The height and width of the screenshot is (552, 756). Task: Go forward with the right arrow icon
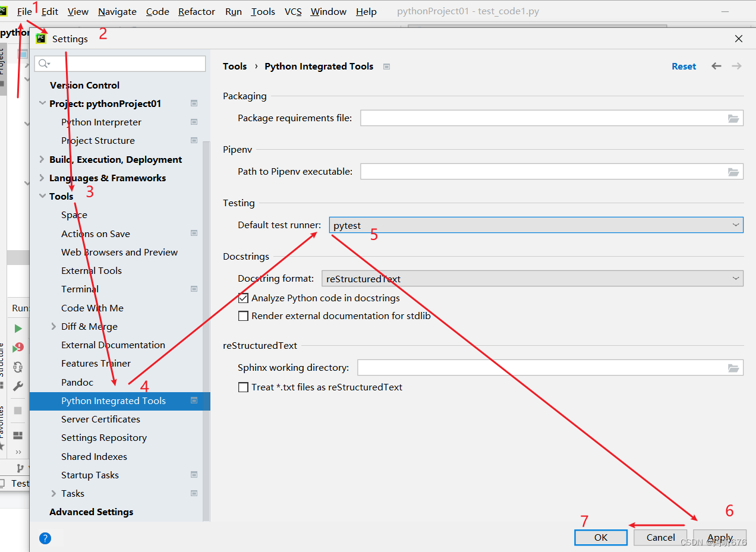tap(736, 66)
